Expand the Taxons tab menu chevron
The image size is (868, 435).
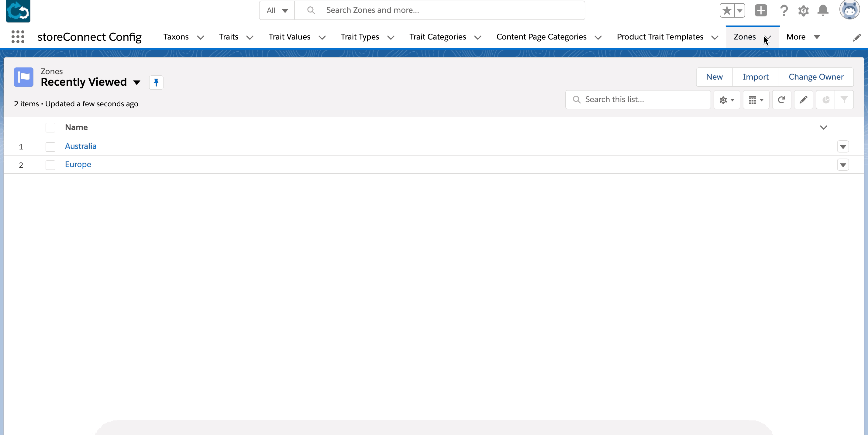click(201, 37)
